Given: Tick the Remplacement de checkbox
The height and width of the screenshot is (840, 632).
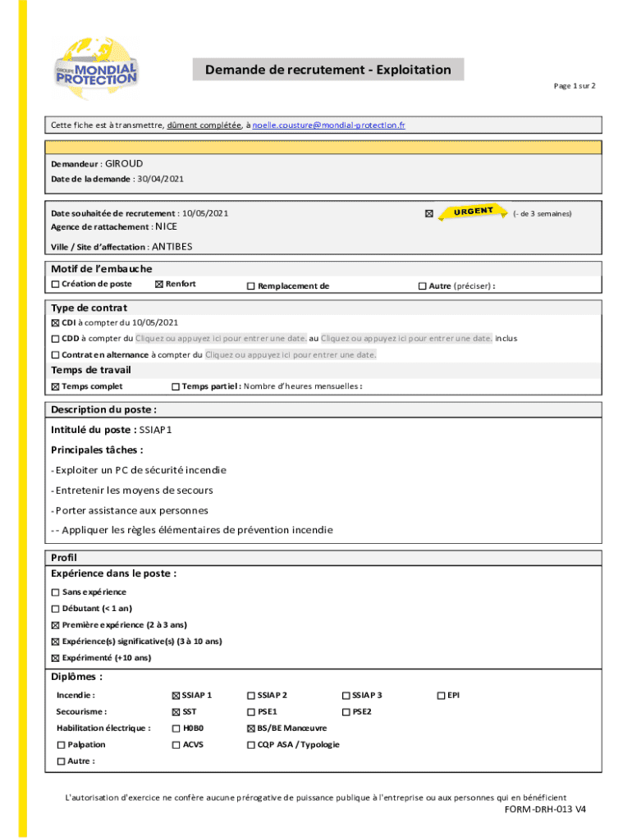Looking at the screenshot, I should [251, 286].
